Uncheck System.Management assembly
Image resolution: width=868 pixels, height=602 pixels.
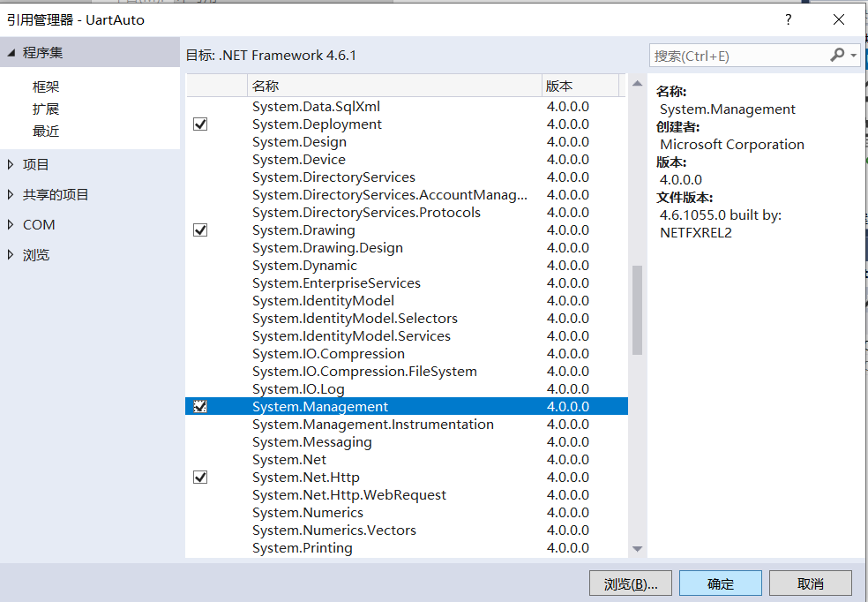[200, 406]
